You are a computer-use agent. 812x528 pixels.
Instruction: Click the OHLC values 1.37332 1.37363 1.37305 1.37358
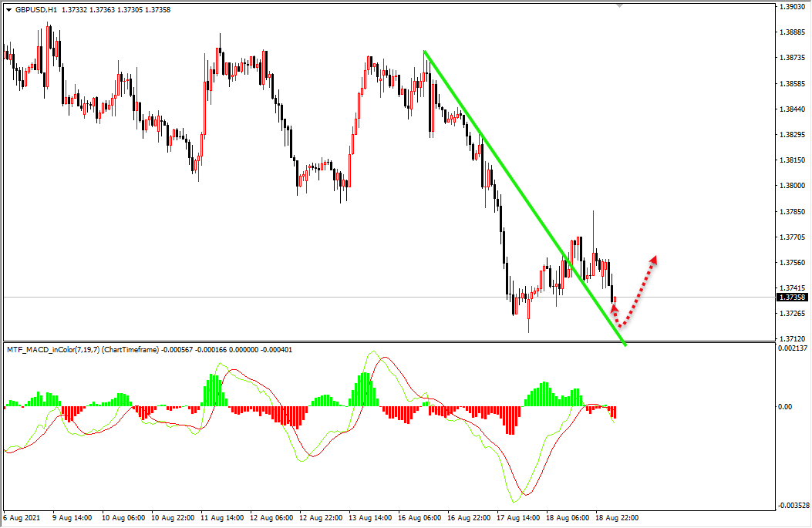click(x=116, y=10)
